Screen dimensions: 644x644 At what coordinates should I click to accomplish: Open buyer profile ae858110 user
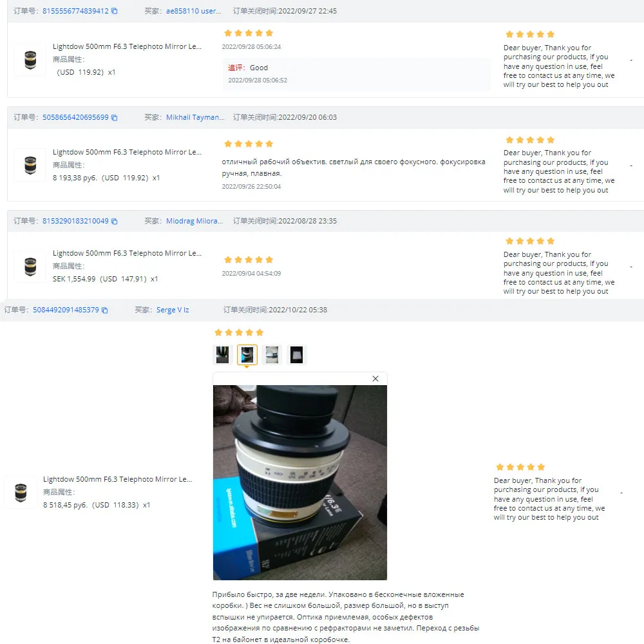[193, 11]
